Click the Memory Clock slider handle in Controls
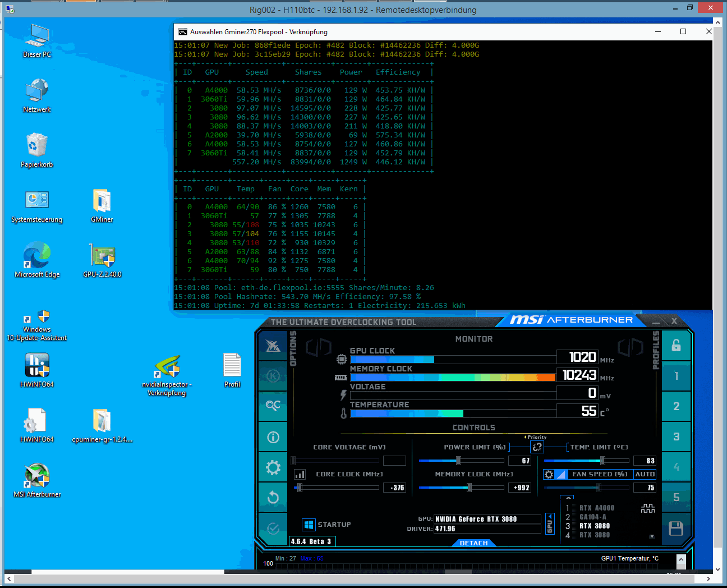This screenshot has height=588, width=727. point(469,488)
